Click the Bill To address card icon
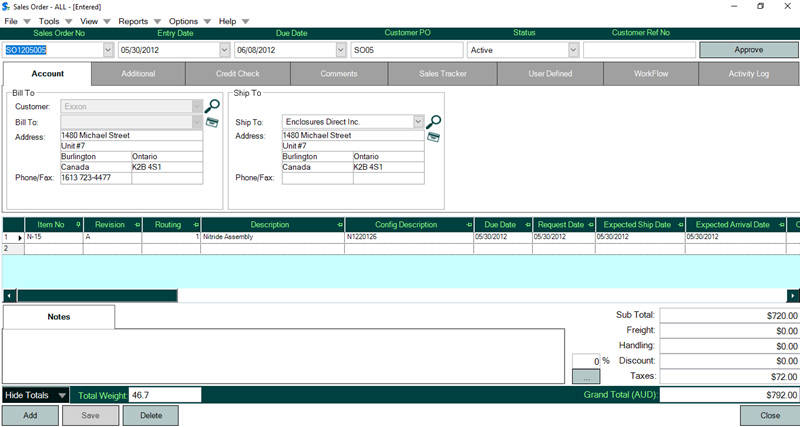The image size is (800, 427). [x=212, y=122]
